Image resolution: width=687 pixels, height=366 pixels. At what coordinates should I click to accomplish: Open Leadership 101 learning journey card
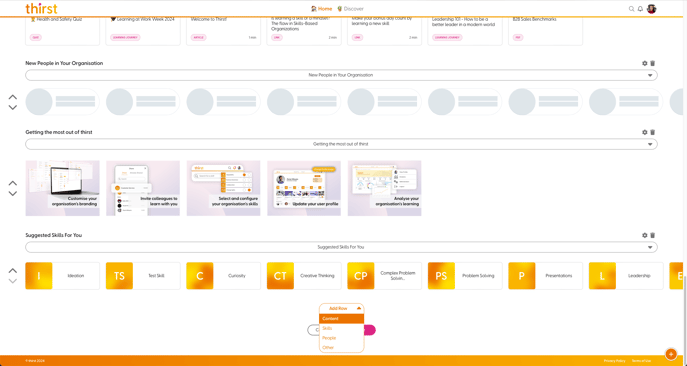click(465, 31)
